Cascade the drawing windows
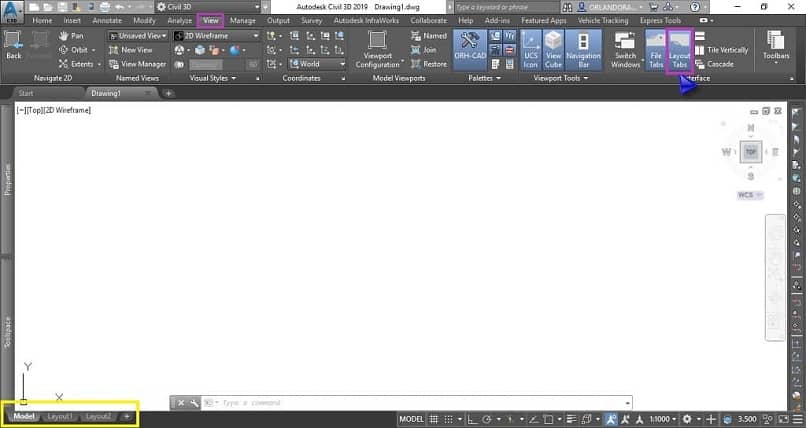The width and height of the screenshot is (806, 428). 715,64
